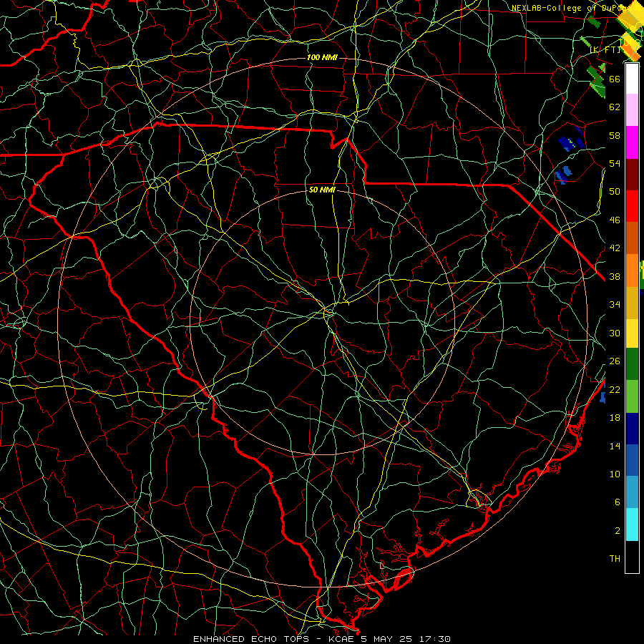Click the dark red (maroon) legend band
The width and height of the screenshot is (644, 644).
[x=632, y=175]
